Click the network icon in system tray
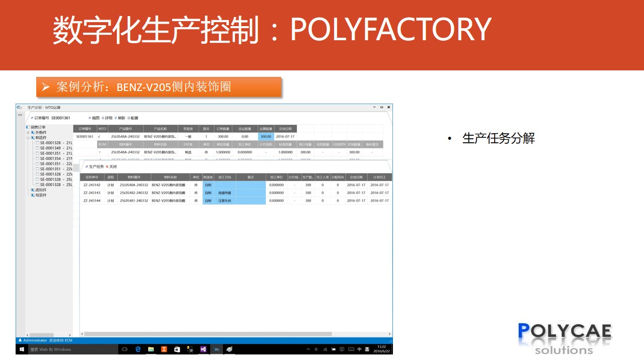Viewport: 644px width, 362px height. [325, 349]
